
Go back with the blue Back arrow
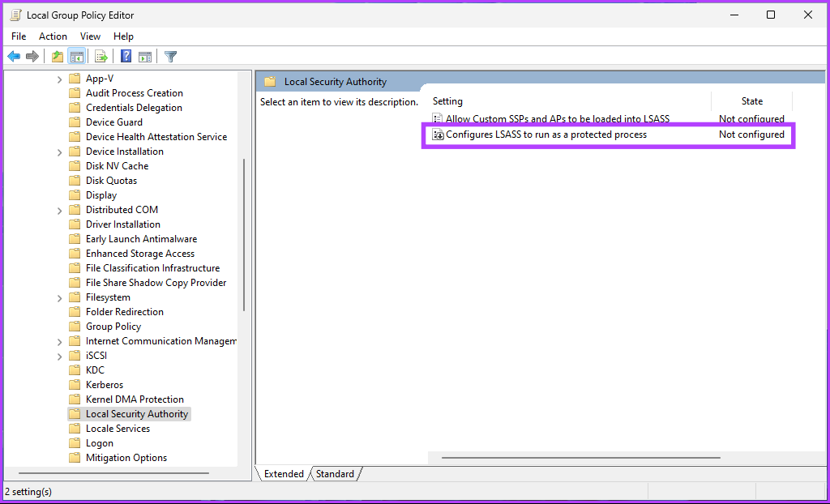(14, 56)
